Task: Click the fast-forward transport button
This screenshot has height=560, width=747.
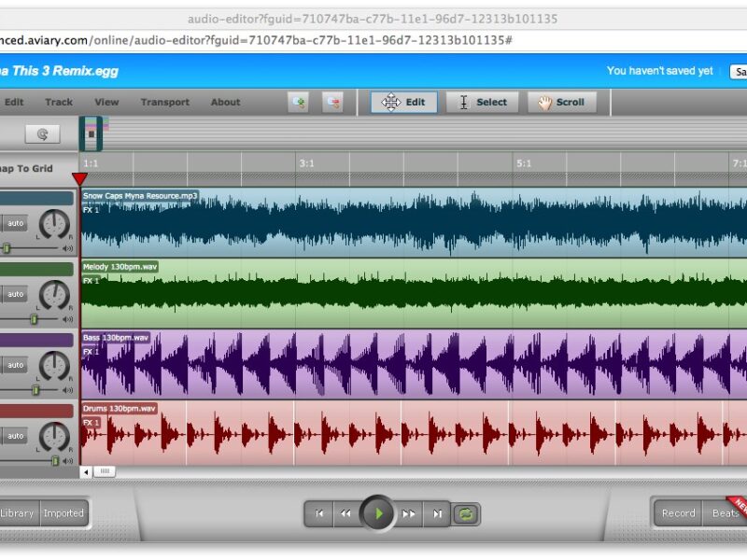Action: (x=409, y=513)
